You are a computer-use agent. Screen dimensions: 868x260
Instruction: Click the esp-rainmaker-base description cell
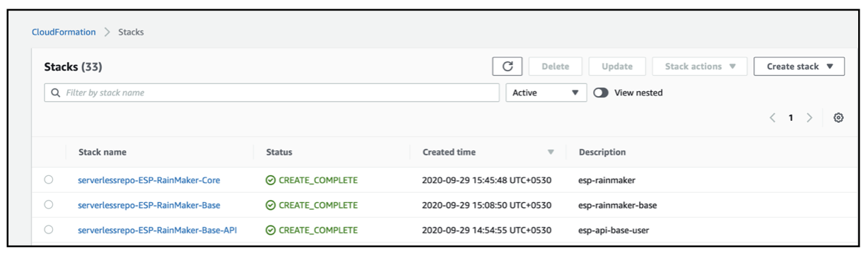618,205
